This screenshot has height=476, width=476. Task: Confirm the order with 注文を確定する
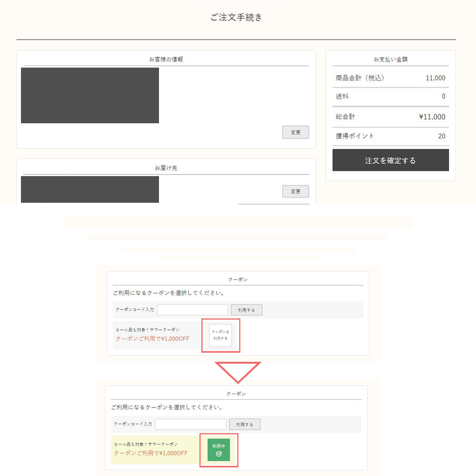click(390, 160)
